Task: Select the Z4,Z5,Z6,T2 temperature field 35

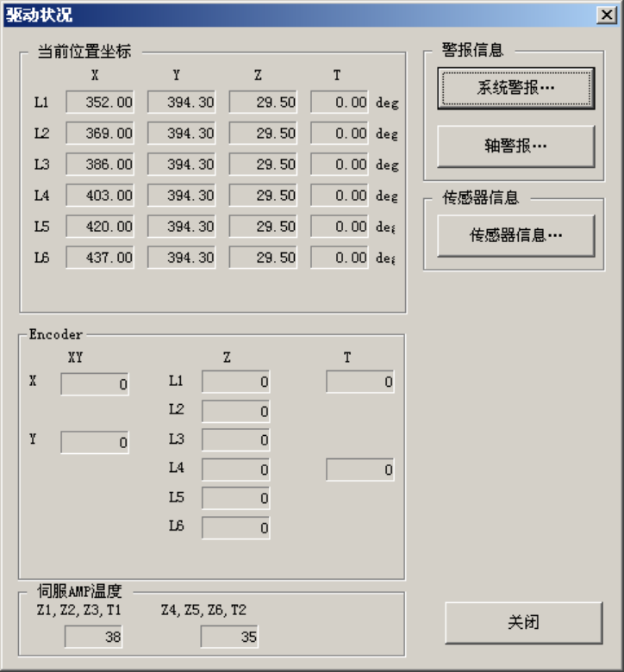Action: [x=229, y=637]
